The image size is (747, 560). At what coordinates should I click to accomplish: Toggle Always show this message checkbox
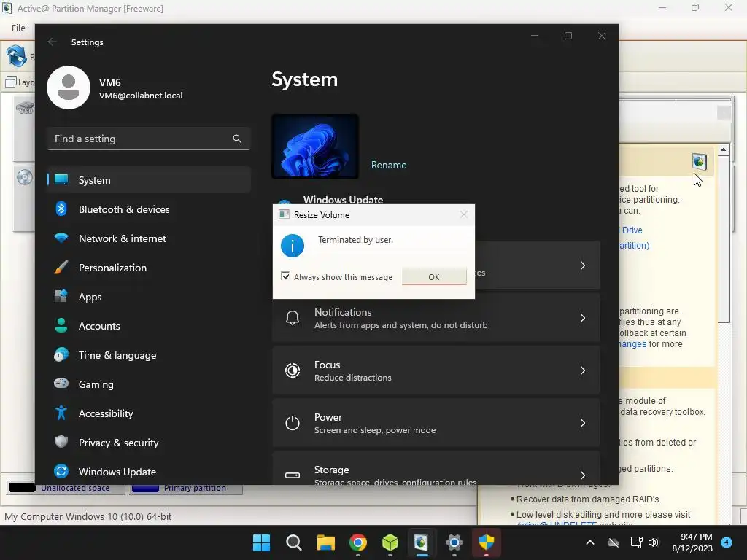(x=285, y=276)
